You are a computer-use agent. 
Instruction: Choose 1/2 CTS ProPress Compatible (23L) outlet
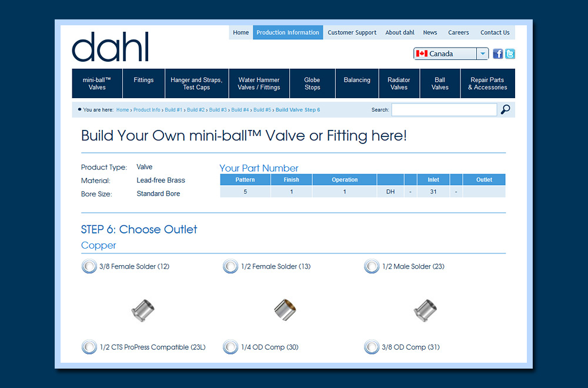(89, 347)
